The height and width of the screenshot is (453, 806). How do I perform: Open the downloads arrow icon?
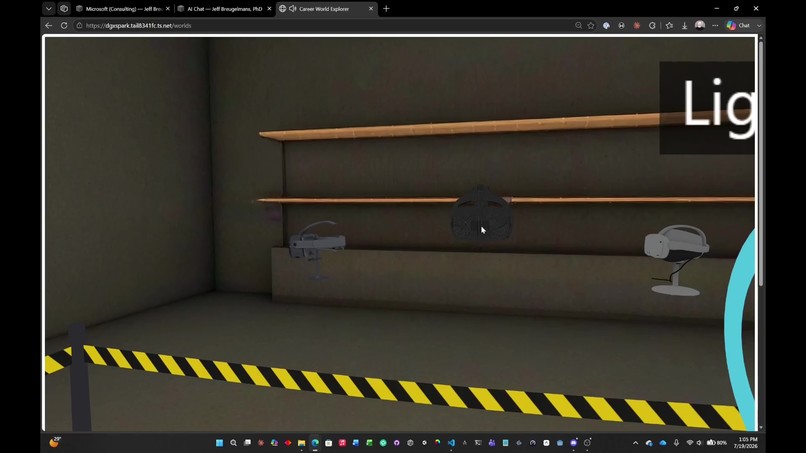click(684, 25)
